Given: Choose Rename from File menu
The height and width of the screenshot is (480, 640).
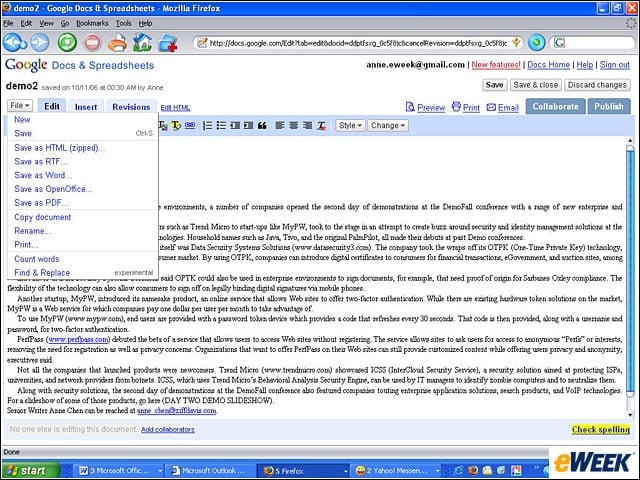Looking at the screenshot, I should point(82,231).
